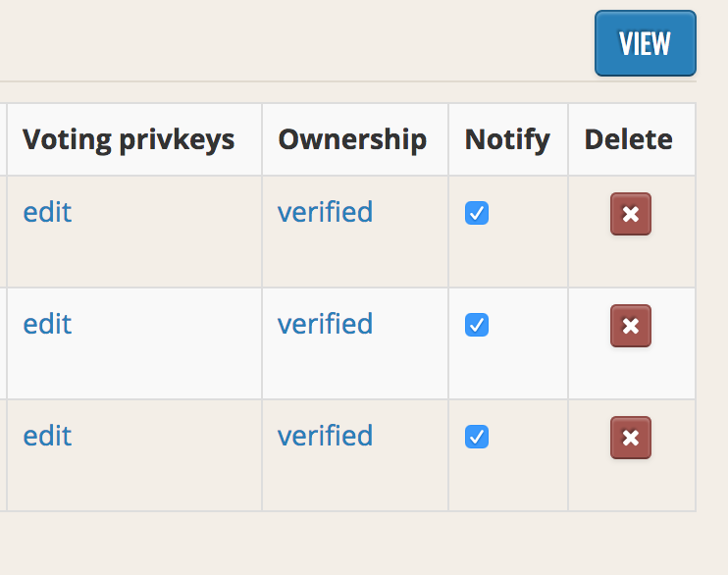Image resolution: width=728 pixels, height=575 pixels.
Task: Click verified in the second row
Action: pos(325,324)
